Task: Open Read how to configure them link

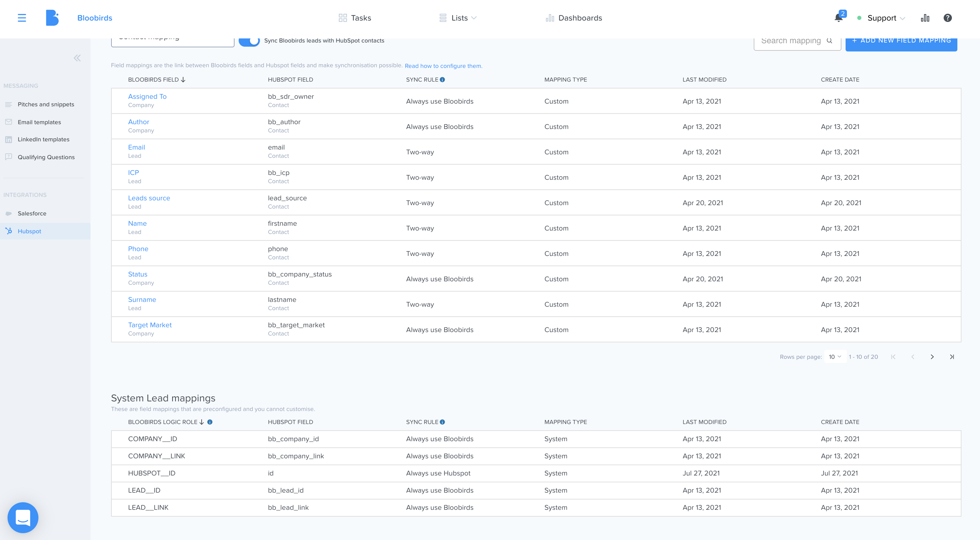Action: click(x=444, y=66)
